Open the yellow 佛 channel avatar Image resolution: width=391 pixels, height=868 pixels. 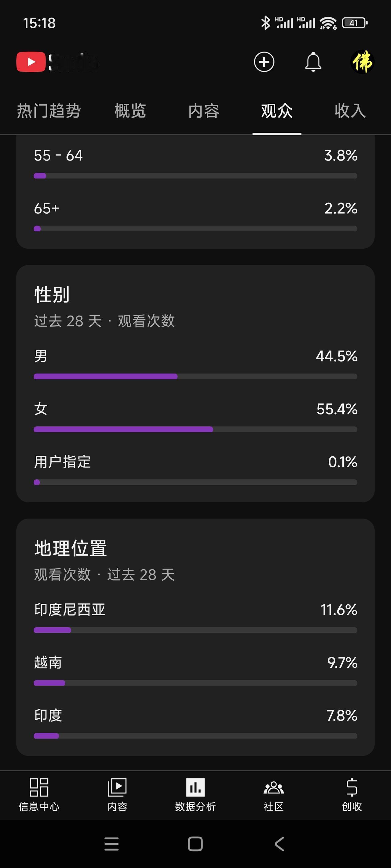[x=362, y=62]
